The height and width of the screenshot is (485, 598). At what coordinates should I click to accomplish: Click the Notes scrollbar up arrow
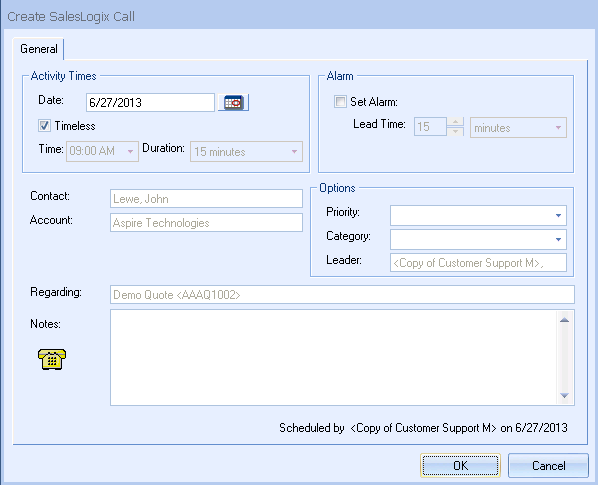(564, 320)
